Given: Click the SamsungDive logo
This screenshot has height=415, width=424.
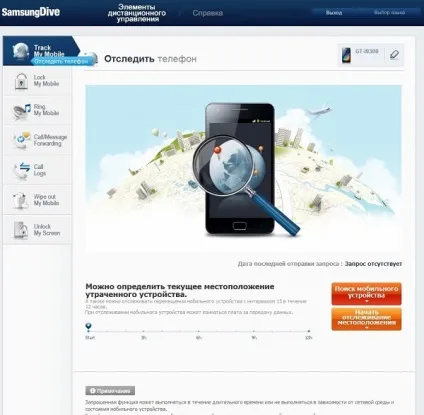Looking at the screenshot, I should pos(31,12).
